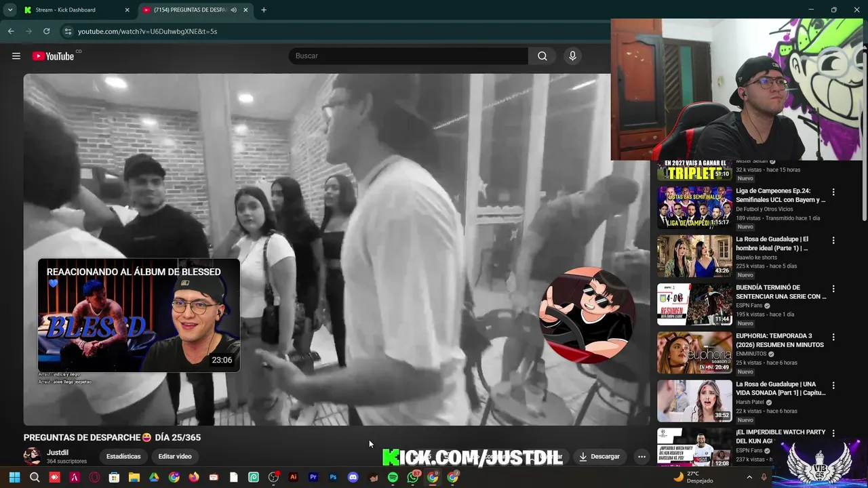The height and width of the screenshot is (488, 868).
Task: Open the REAACIONANDO AL ÁLBUM DE BLESSED end card
Action: click(139, 315)
